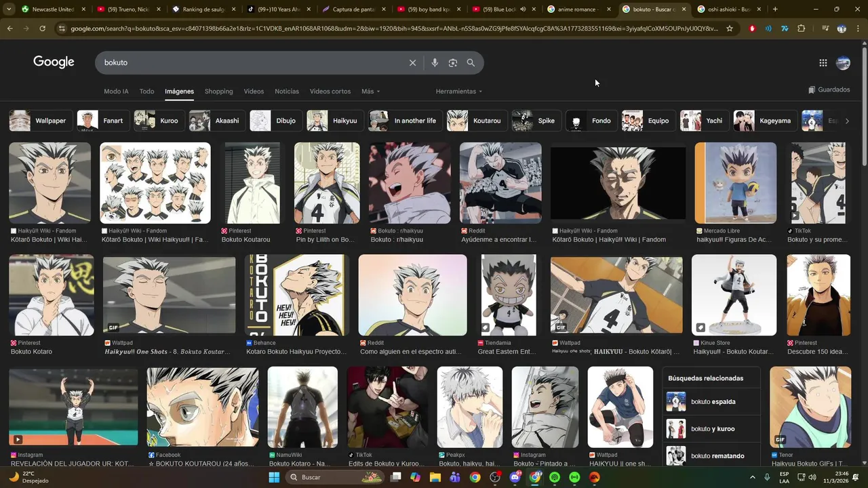This screenshot has width=868, height=488.
Task: Open File Explorer from the taskbar
Action: tap(435, 477)
